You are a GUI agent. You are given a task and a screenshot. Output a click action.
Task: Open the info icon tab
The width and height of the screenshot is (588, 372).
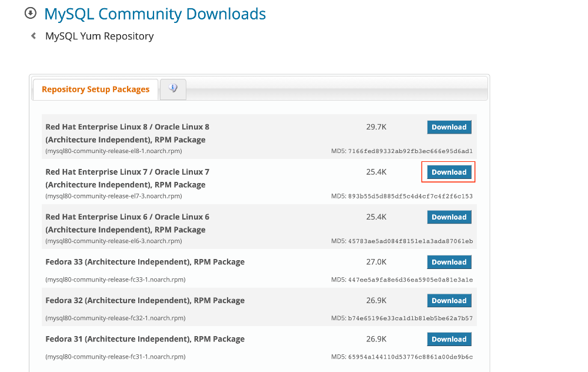click(173, 89)
